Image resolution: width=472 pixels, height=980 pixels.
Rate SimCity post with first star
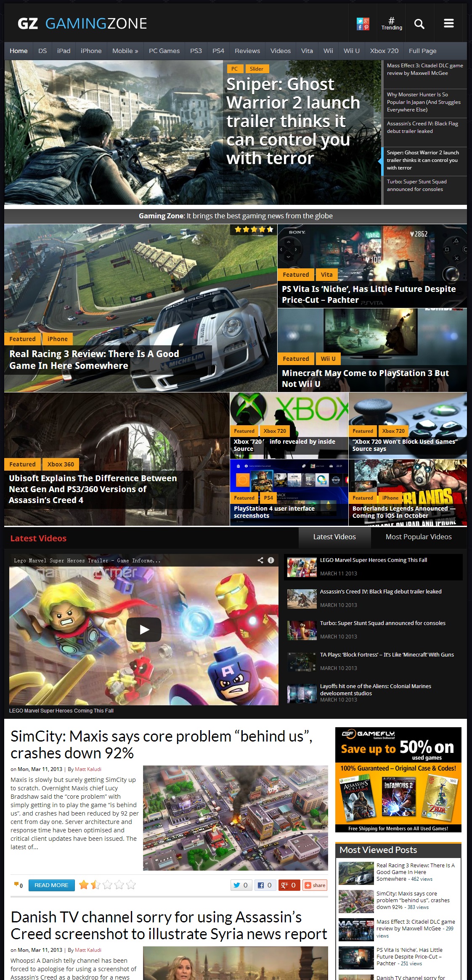[x=84, y=885]
